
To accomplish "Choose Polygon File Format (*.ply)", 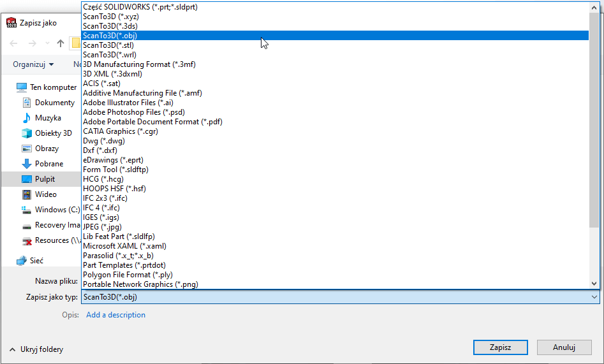I will (x=335, y=275).
